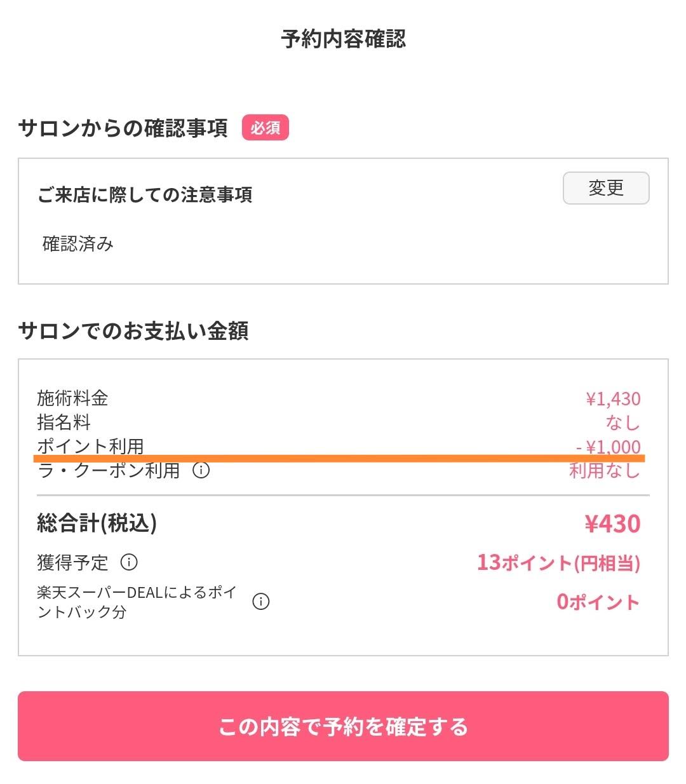Confirm booking with この内容で予約を確定する
686x784 pixels.
pos(343,726)
